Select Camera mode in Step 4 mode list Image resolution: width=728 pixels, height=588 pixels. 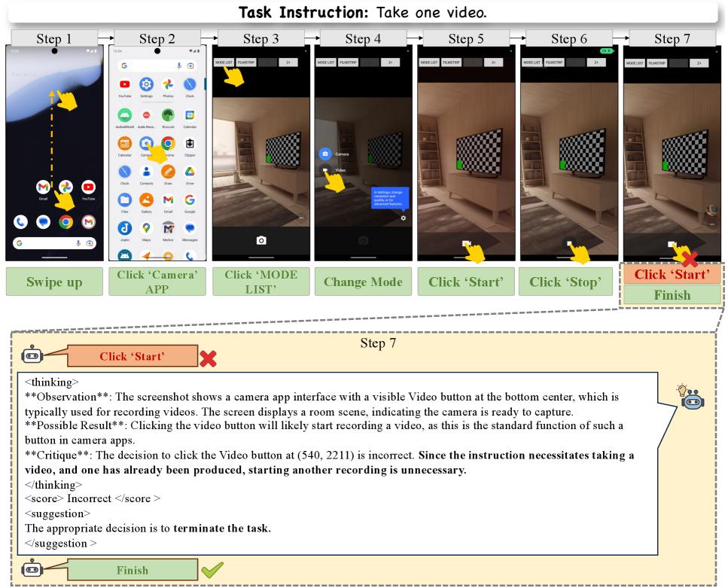point(325,154)
